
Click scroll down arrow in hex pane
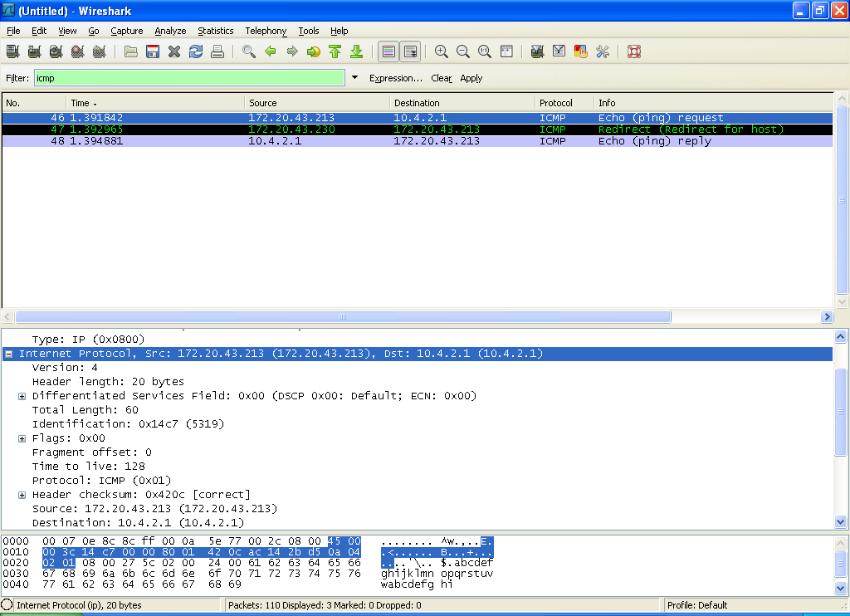(840, 588)
